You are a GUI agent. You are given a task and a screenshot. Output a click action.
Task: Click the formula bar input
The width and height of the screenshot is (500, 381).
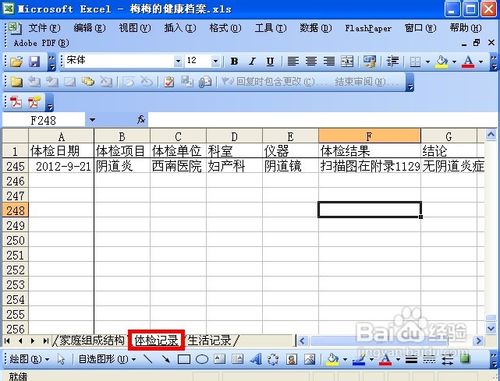(322, 119)
